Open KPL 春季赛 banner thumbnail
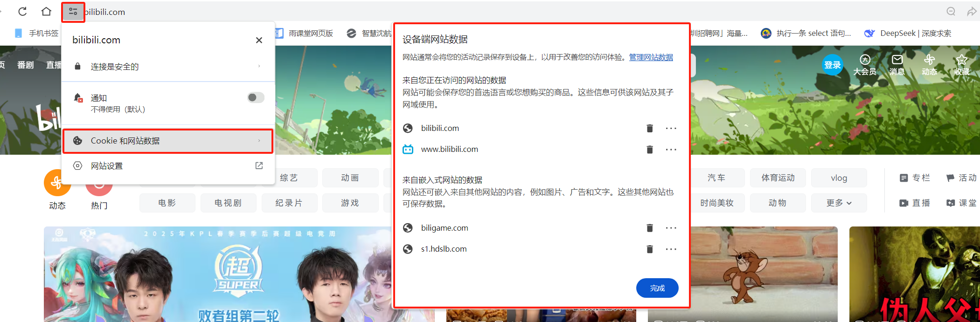The width and height of the screenshot is (980, 322). 218,274
